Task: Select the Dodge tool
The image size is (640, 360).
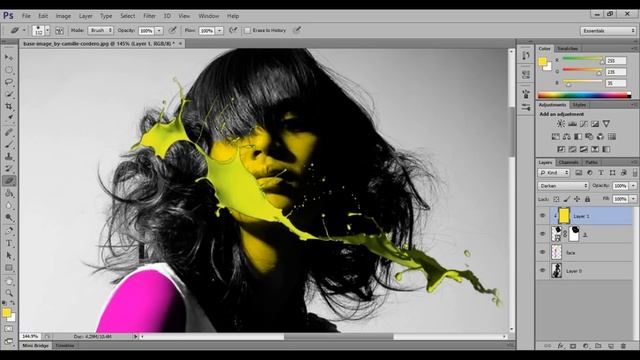Action: pos(9,218)
